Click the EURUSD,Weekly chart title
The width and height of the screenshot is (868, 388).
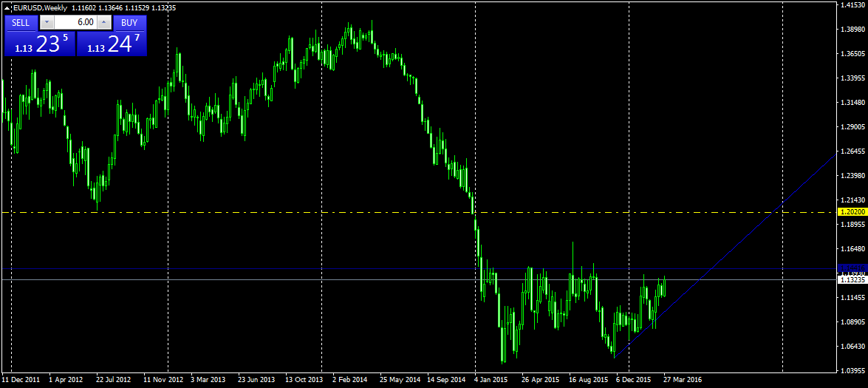41,8
